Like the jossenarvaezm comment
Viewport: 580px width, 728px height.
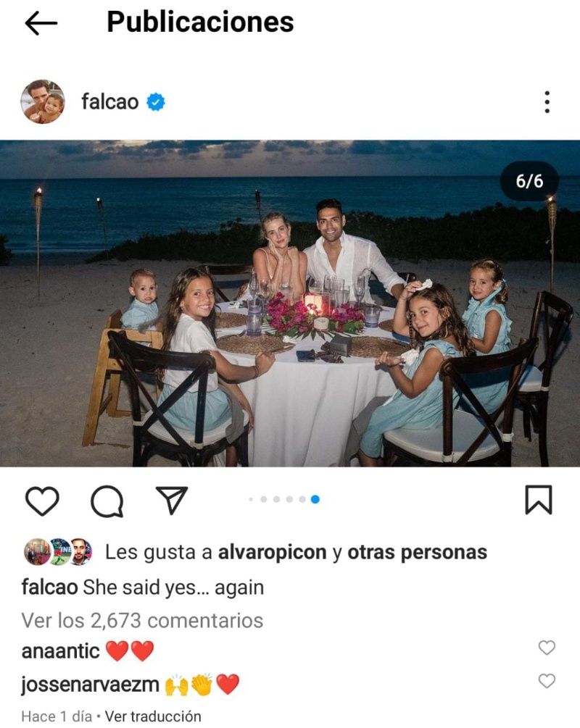[547, 681]
